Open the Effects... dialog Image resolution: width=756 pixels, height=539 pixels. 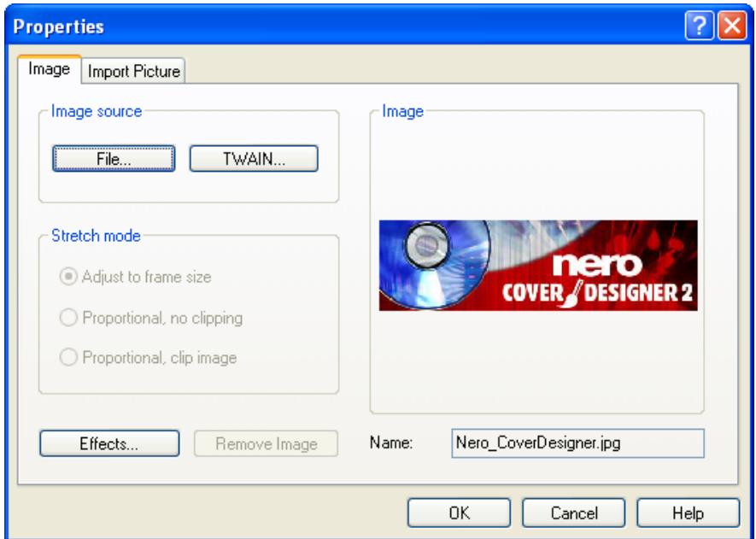(109, 443)
